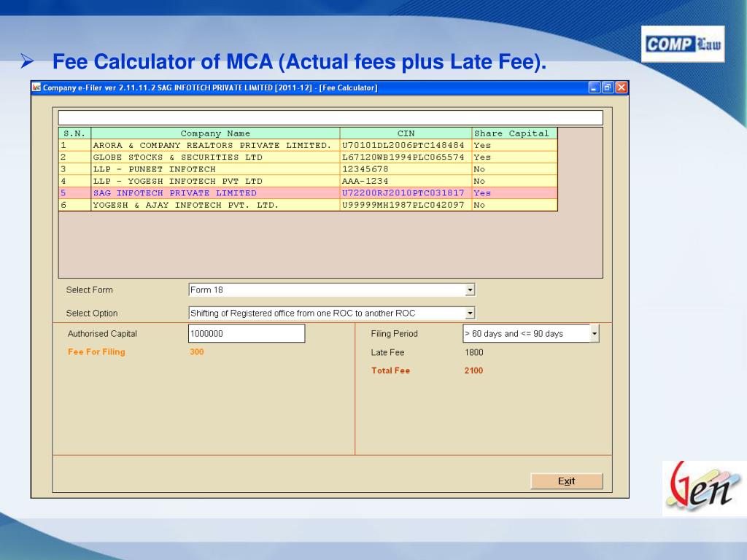747x560 pixels.
Task: Click the Company e-Filer app icon in title bar
Action: 36,87
